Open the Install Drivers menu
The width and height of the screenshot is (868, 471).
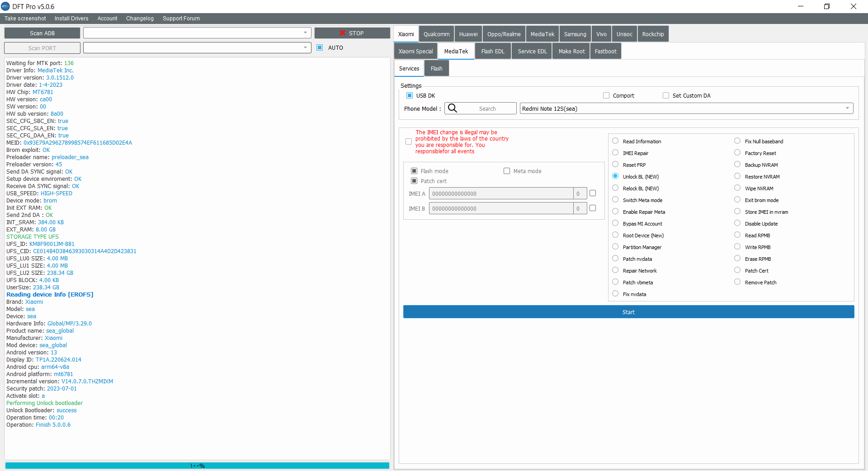(71, 19)
